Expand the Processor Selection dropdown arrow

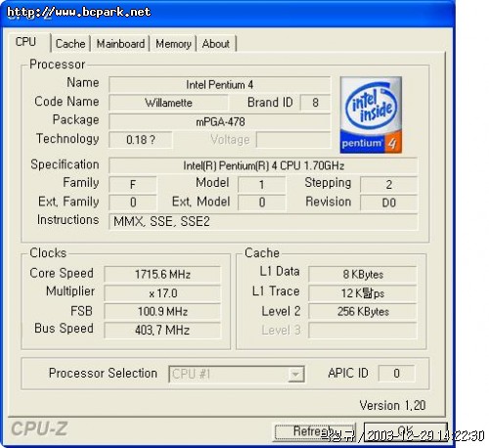(295, 374)
